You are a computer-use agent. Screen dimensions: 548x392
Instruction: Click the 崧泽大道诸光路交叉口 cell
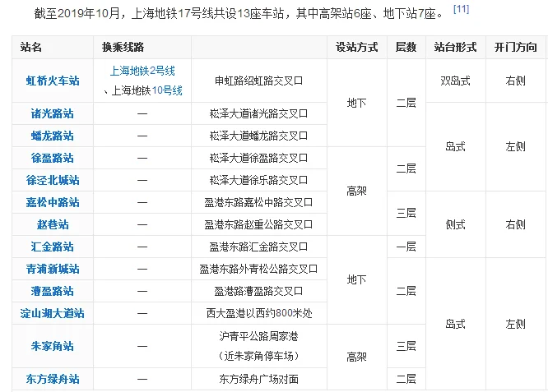[259, 113]
